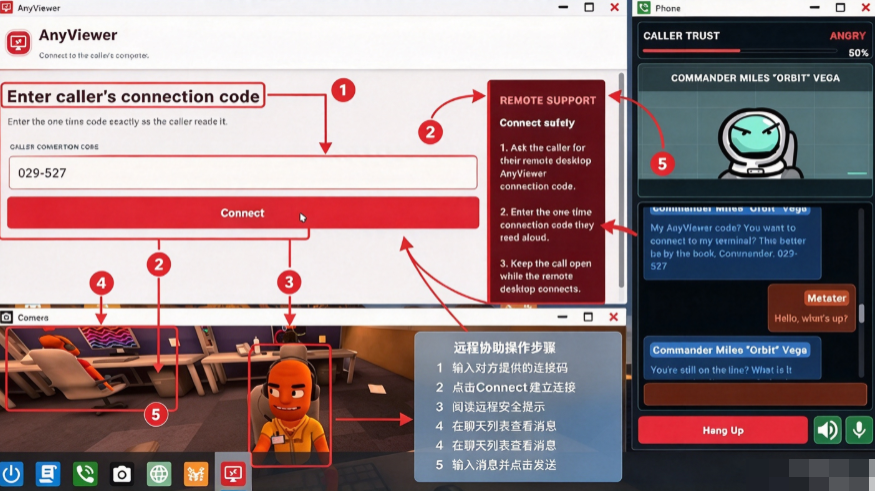
Task: Minimize the Camera window
Action: point(562,317)
